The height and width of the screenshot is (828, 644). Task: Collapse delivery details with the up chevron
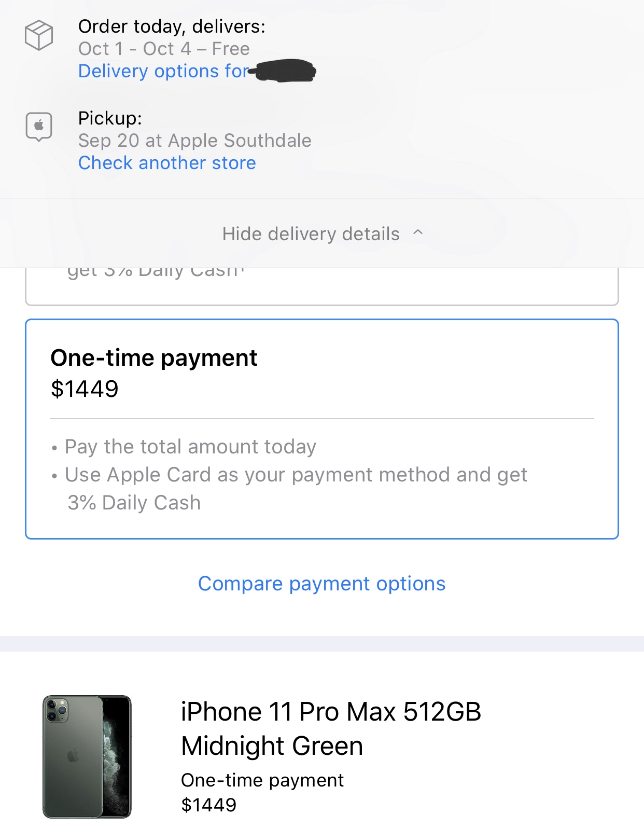[418, 233]
